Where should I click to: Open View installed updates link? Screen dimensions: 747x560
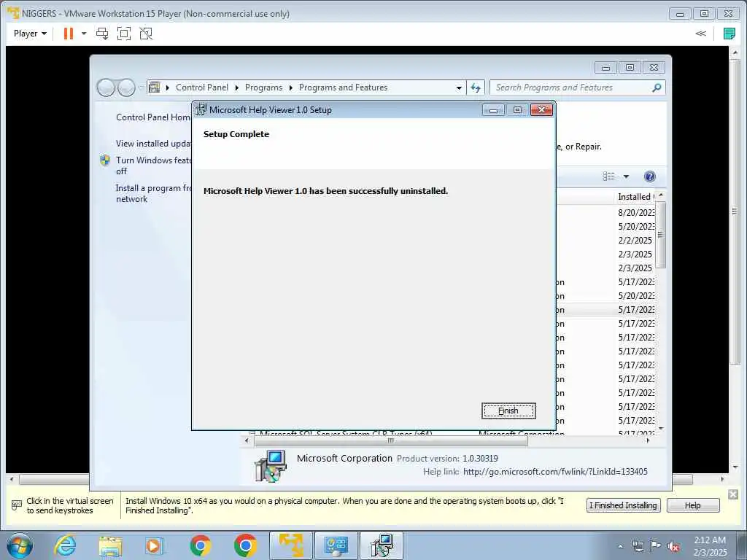153,144
